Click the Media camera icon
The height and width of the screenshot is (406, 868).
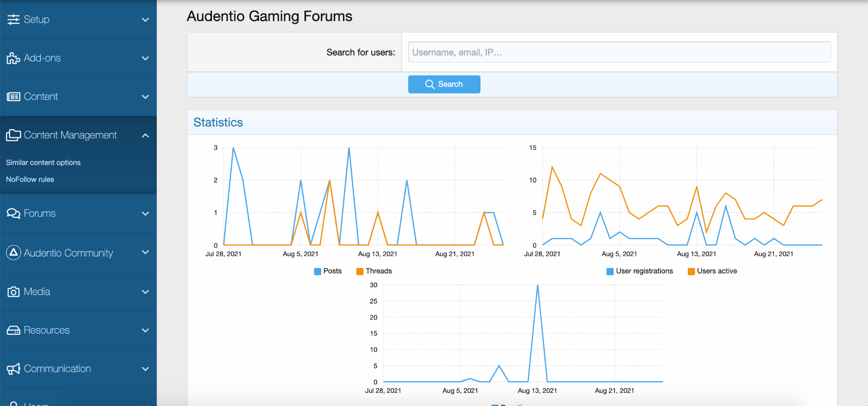pyautogui.click(x=13, y=292)
